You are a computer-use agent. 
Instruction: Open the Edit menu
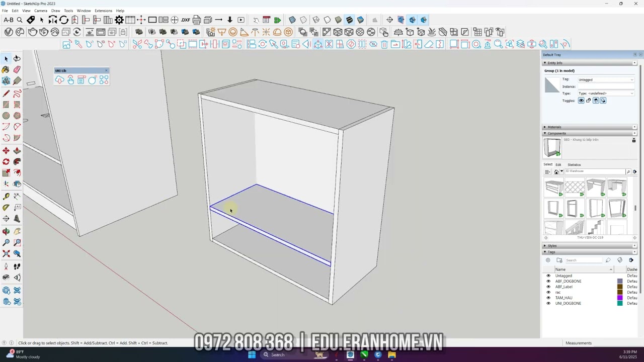15,11
